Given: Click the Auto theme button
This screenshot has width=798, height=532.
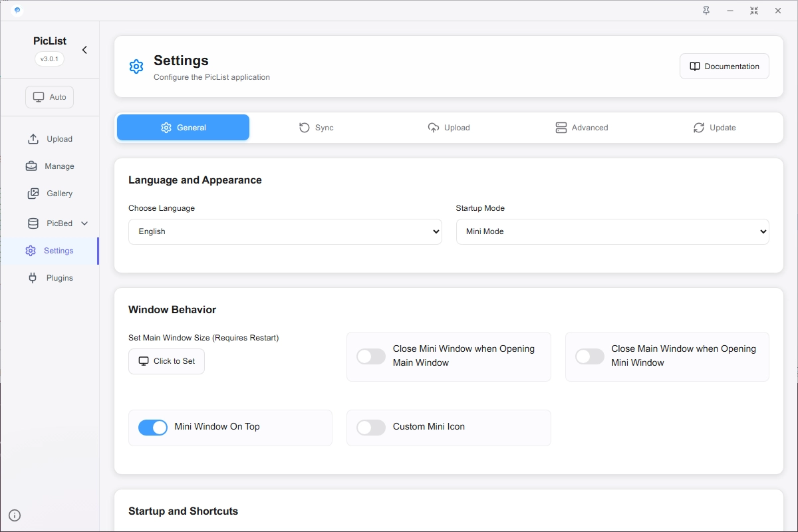Looking at the screenshot, I should (x=50, y=97).
